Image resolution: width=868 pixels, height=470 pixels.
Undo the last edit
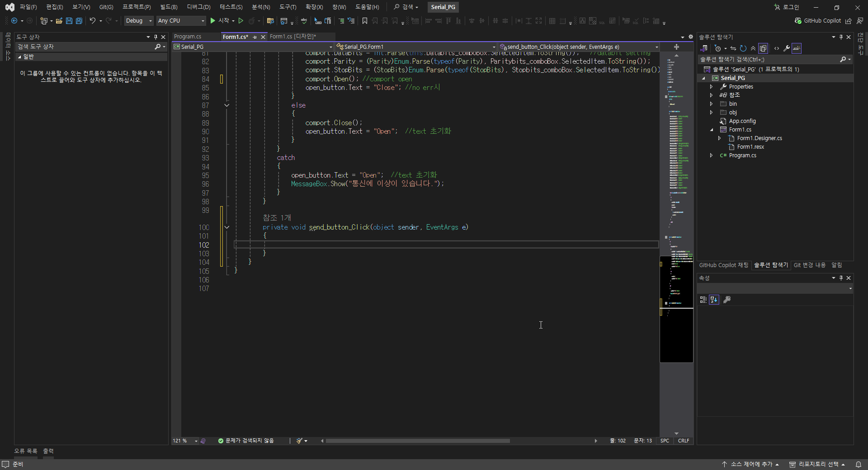(92, 21)
